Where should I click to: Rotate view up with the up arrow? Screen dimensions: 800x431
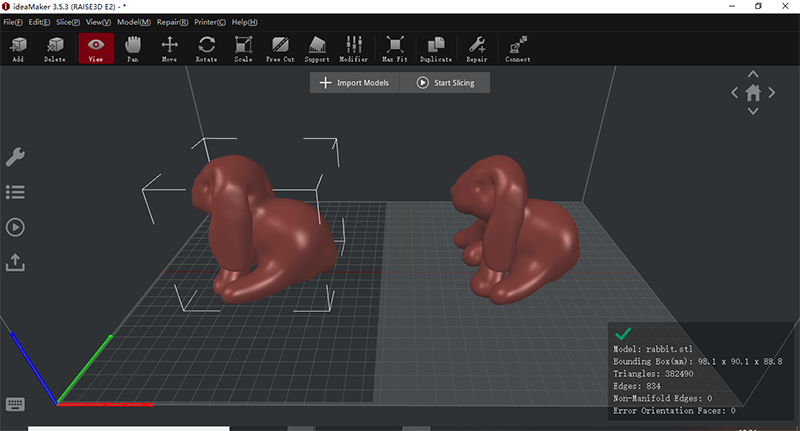click(x=753, y=74)
